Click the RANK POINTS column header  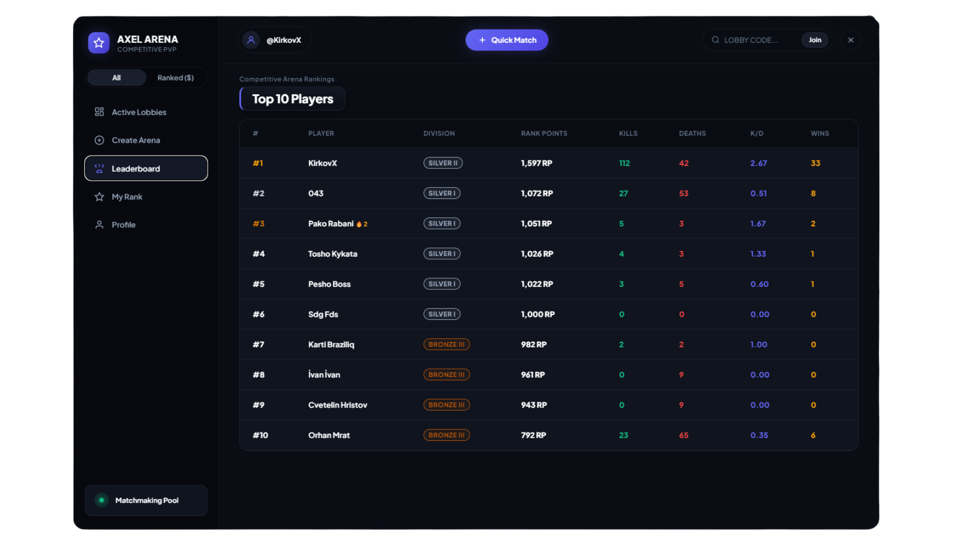pyautogui.click(x=544, y=133)
